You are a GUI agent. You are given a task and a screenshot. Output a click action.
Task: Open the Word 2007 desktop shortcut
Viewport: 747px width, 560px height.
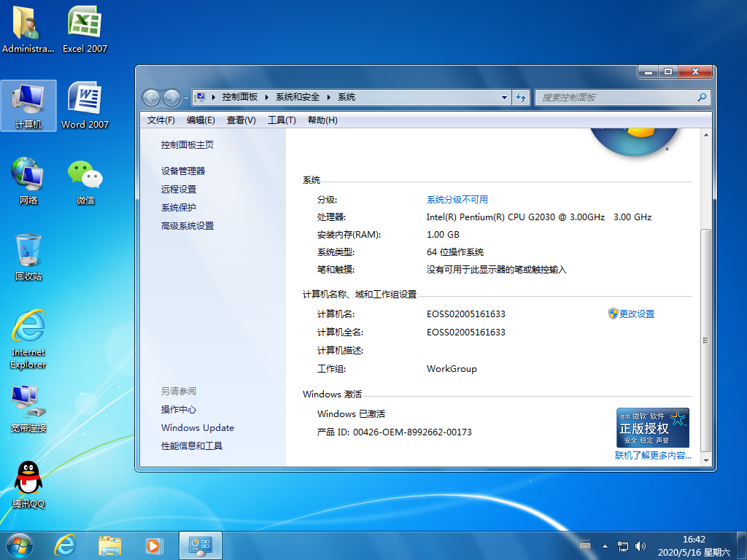85,106
